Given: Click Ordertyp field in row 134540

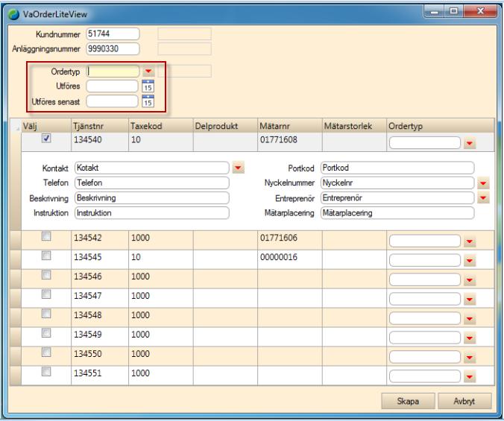Looking at the screenshot, I should coord(425,142).
